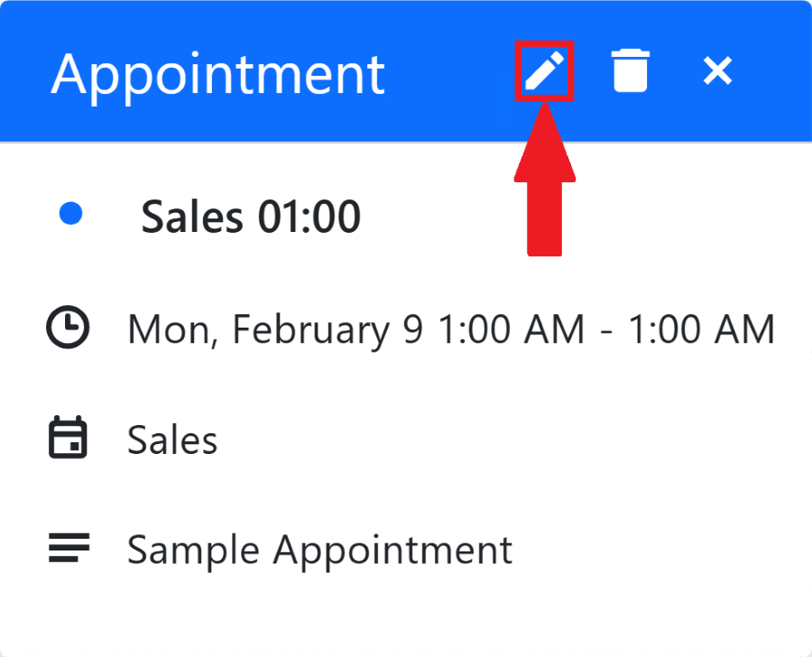
Task: Click the appointment end time 1:00 AM
Action: click(x=701, y=329)
